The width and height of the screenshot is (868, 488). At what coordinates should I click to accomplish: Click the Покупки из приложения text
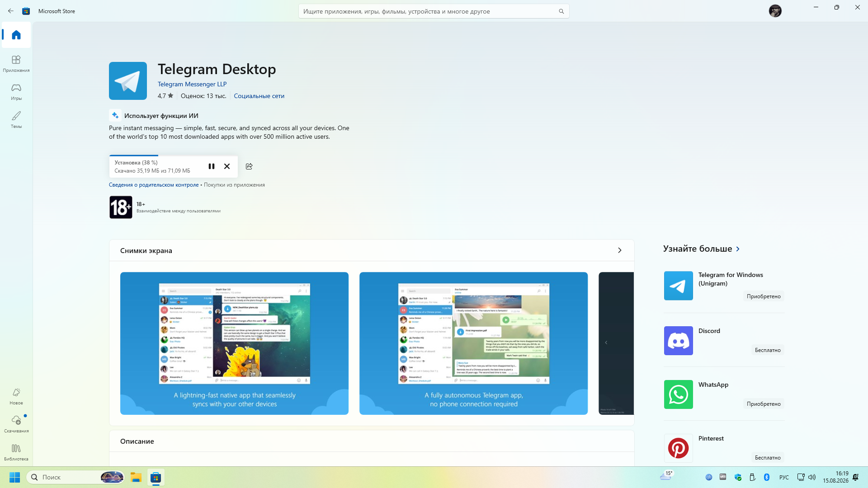[234, 185]
